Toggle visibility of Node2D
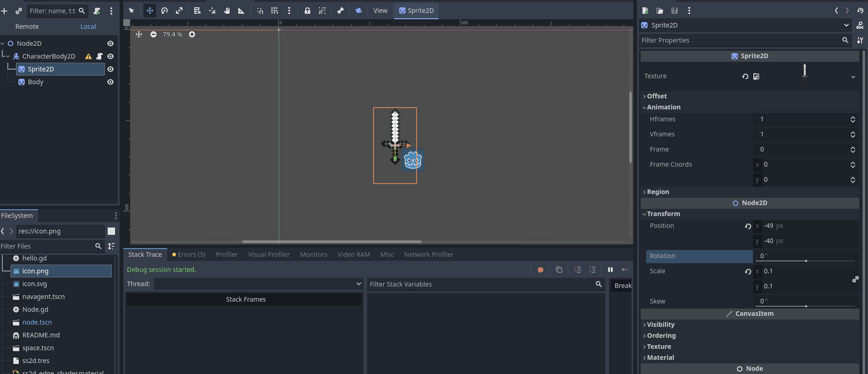Viewport: 868px width, 374px height. click(x=110, y=43)
